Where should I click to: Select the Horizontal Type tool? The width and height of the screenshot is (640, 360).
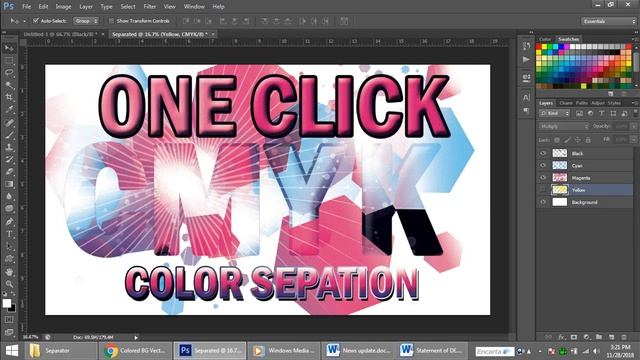tap(9, 234)
